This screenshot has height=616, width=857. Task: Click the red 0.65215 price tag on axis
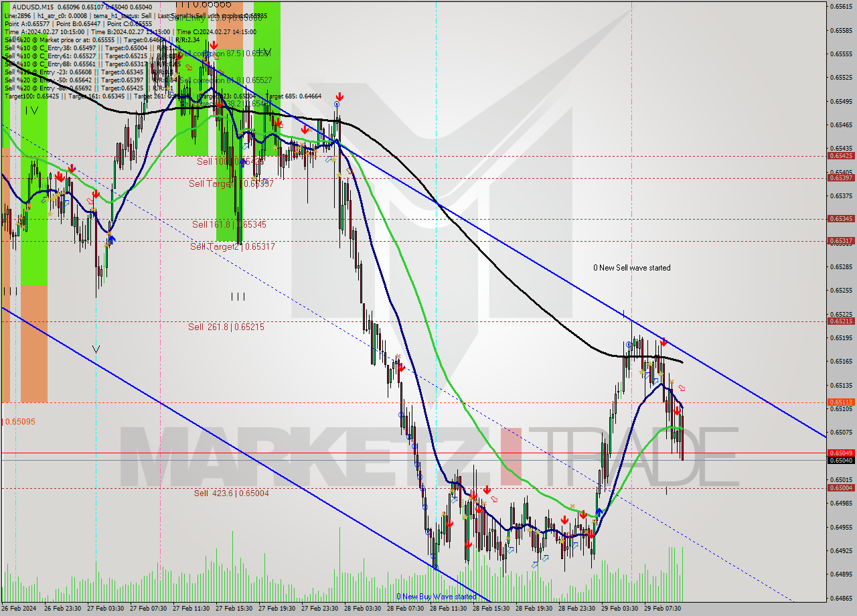click(x=842, y=321)
